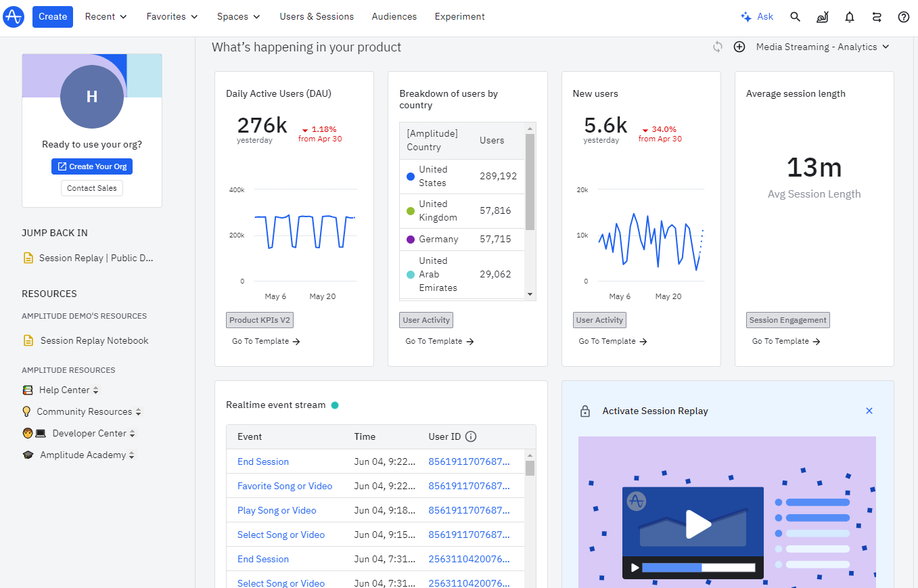The image size is (918, 588).
Task: Click the data routing icon beside the bell
Action: click(x=877, y=17)
